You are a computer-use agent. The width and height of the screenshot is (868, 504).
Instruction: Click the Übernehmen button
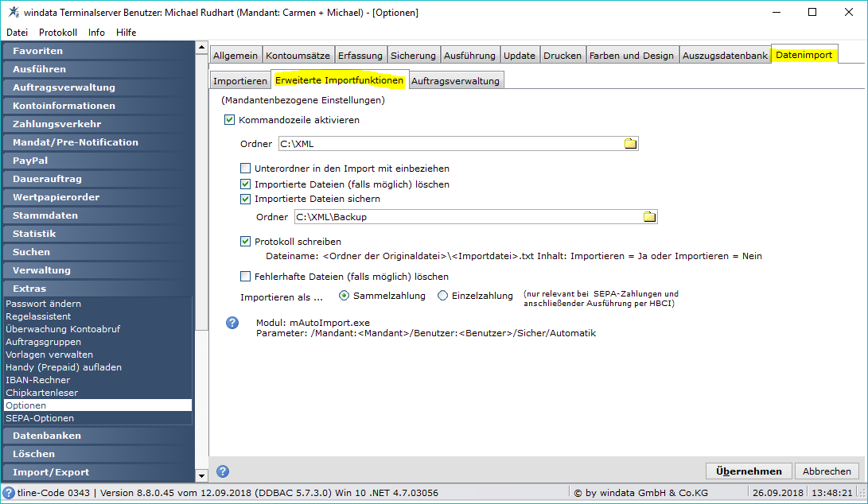tap(749, 471)
